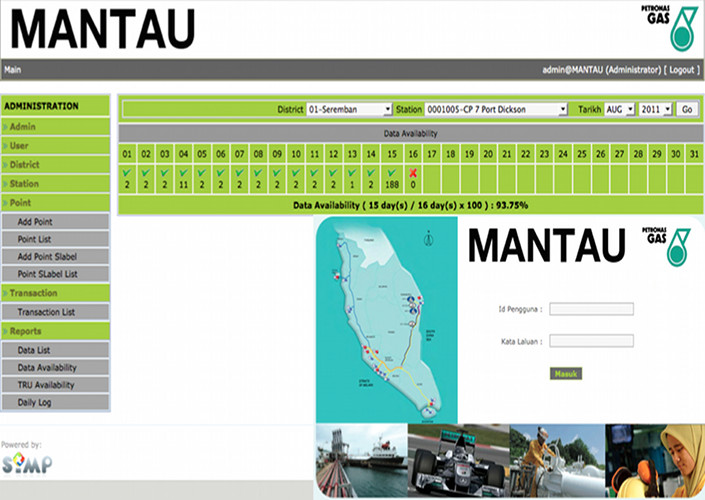Click the Petronas Gas logo in header
The width and height of the screenshot is (705, 500).
pyautogui.click(x=669, y=28)
